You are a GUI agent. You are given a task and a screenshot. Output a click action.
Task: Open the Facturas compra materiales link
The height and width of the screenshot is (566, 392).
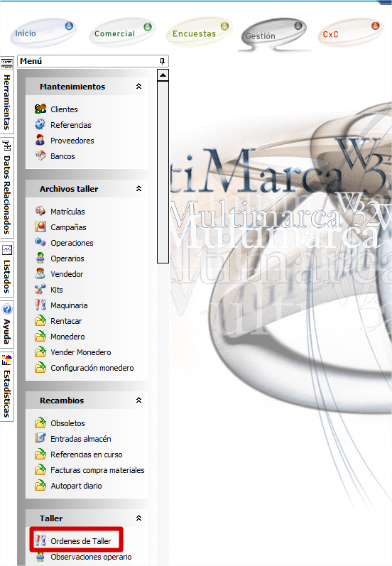tap(97, 470)
